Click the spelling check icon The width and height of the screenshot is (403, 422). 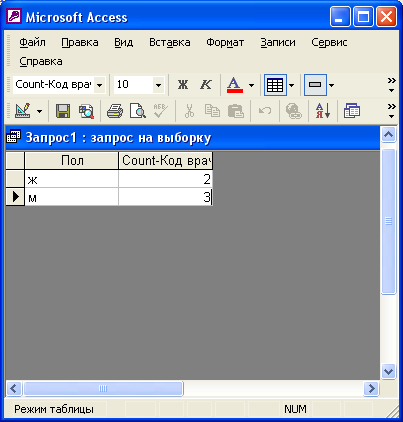coord(160,111)
